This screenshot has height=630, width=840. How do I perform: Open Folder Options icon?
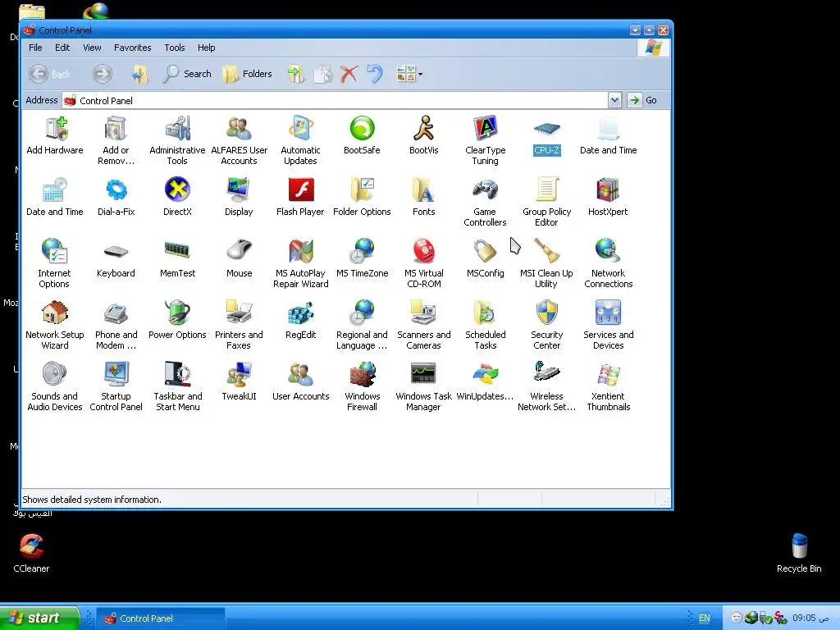[x=362, y=197]
